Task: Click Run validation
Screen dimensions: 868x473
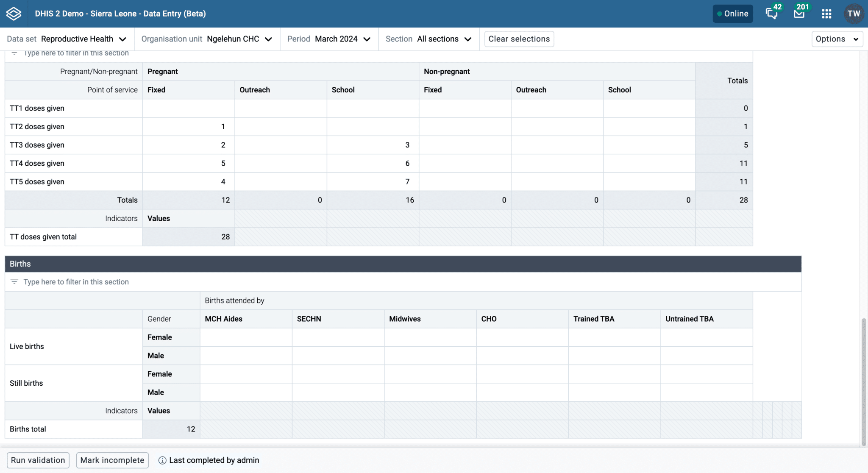Action: (38, 460)
